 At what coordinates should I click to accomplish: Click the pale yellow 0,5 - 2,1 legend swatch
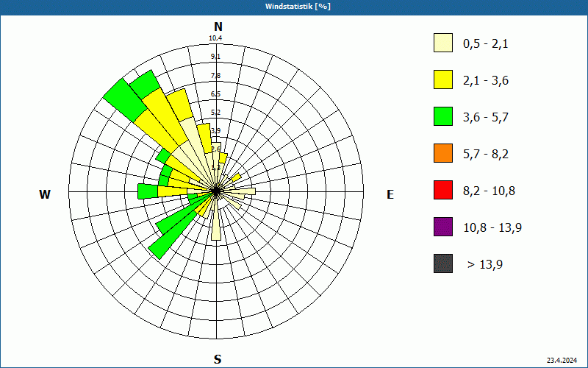pos(443,43)
